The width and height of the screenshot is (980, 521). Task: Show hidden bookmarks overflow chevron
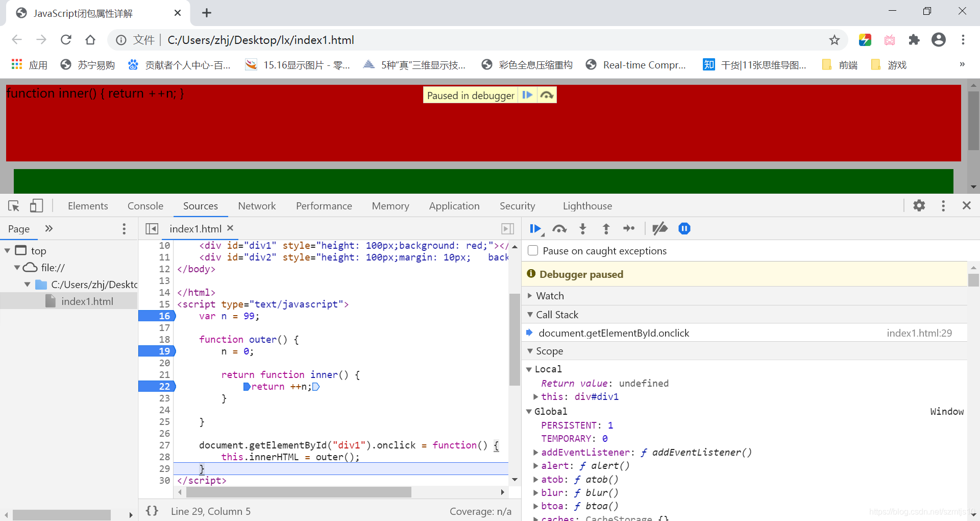(x=962, y=64)
